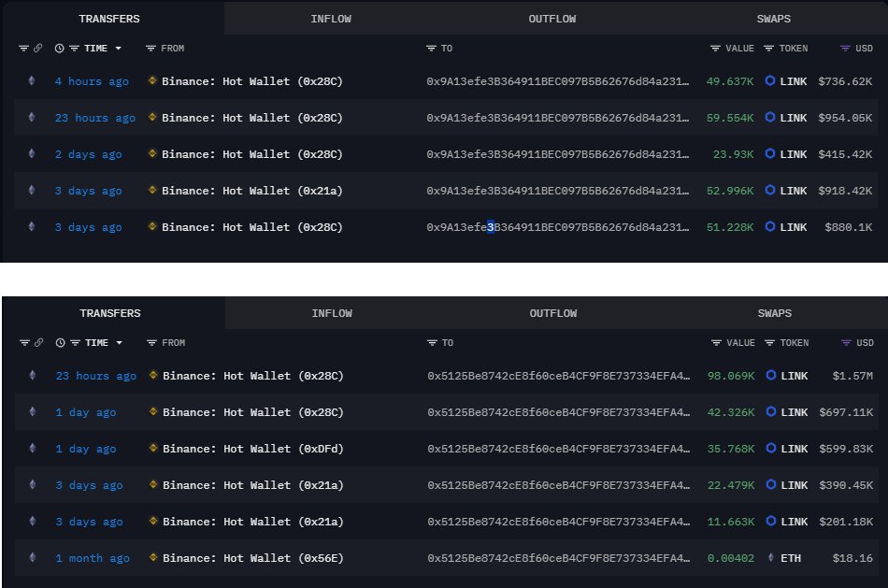
Task: Open the FROM filter dropdown in the top table
Action: click(150, 49)
